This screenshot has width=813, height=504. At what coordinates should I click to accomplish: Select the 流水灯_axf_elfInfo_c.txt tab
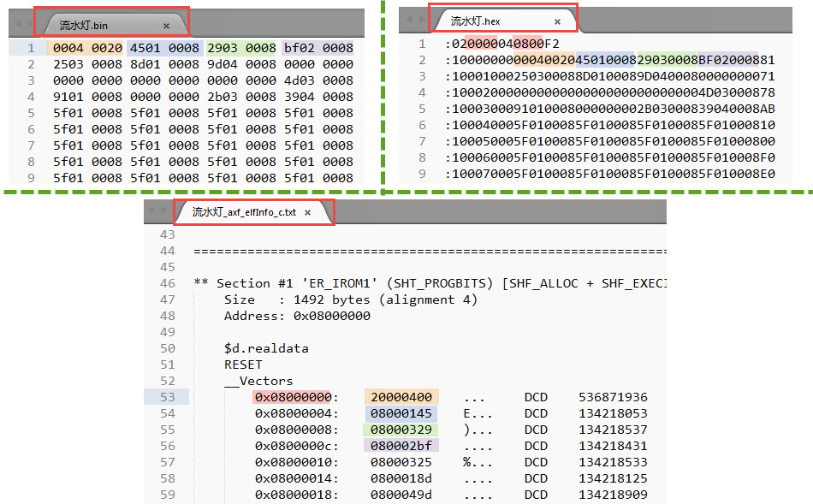click(243, 212)
